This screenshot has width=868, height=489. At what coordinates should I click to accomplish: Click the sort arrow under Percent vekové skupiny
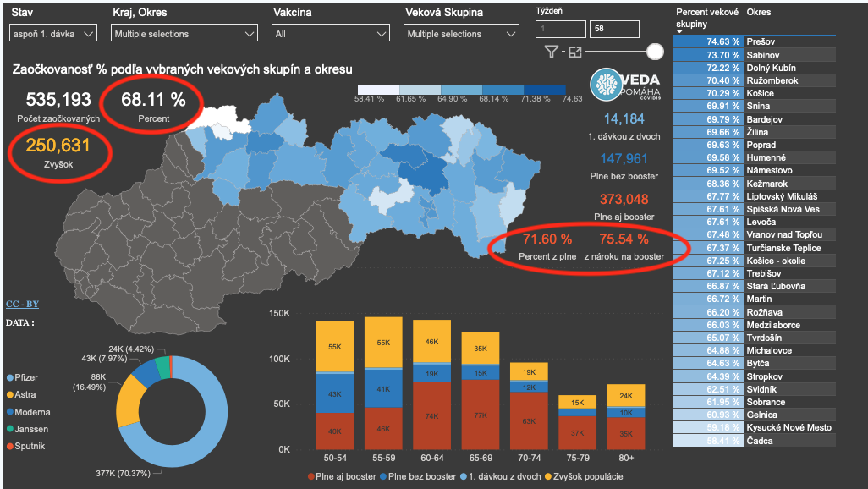[x=680, y=30]
